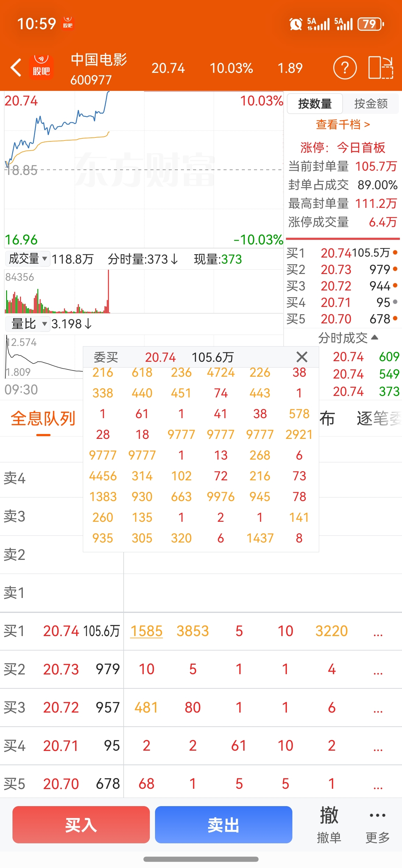The height and width of the screenshot is (868, 402).
Task: Select the 全息队列 tab
Action: coord(43,418)
